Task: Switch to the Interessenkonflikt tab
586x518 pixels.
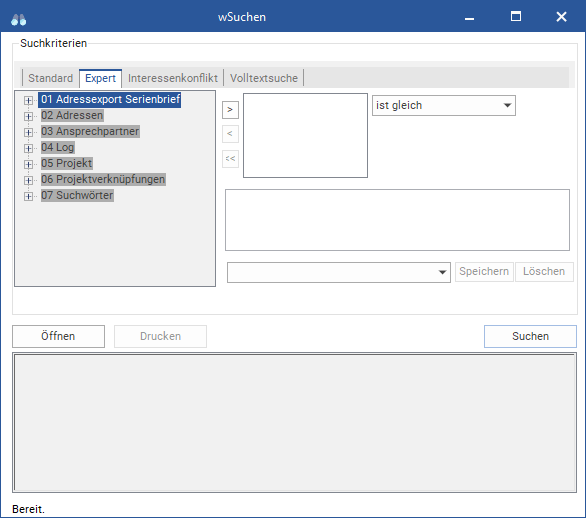Action: click(173, 78)
